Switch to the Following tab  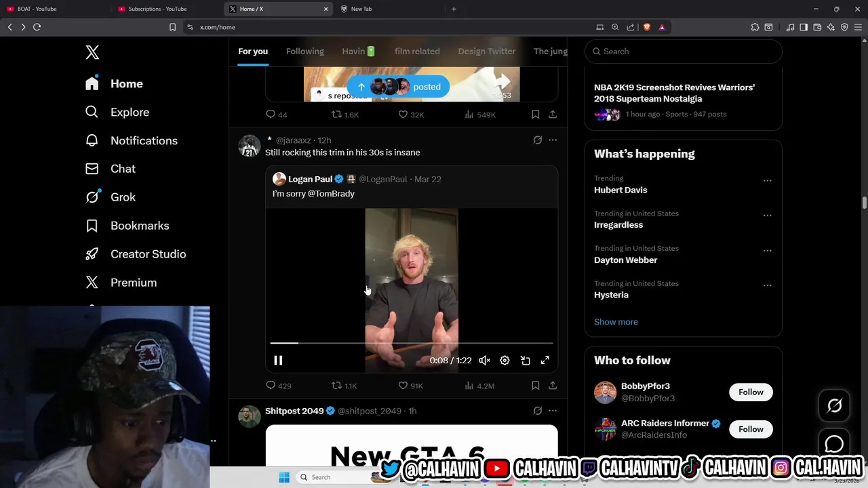pyautogui.click(x=304, y=51)
